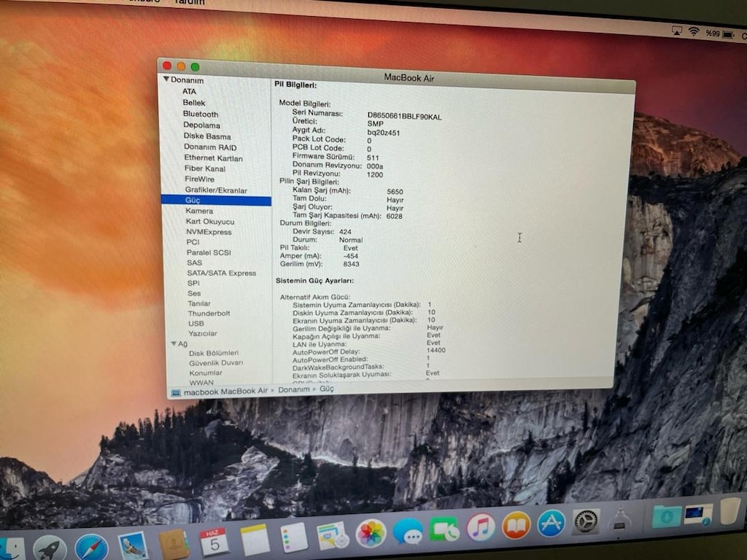Select Tanılar in the sidebar
The height and width of the screenshot is (560, 747).
(x=199, y=303)
